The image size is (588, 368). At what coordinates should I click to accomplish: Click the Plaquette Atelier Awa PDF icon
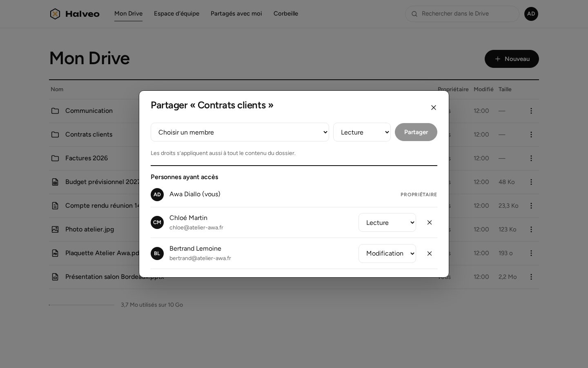tap(55, 253)
